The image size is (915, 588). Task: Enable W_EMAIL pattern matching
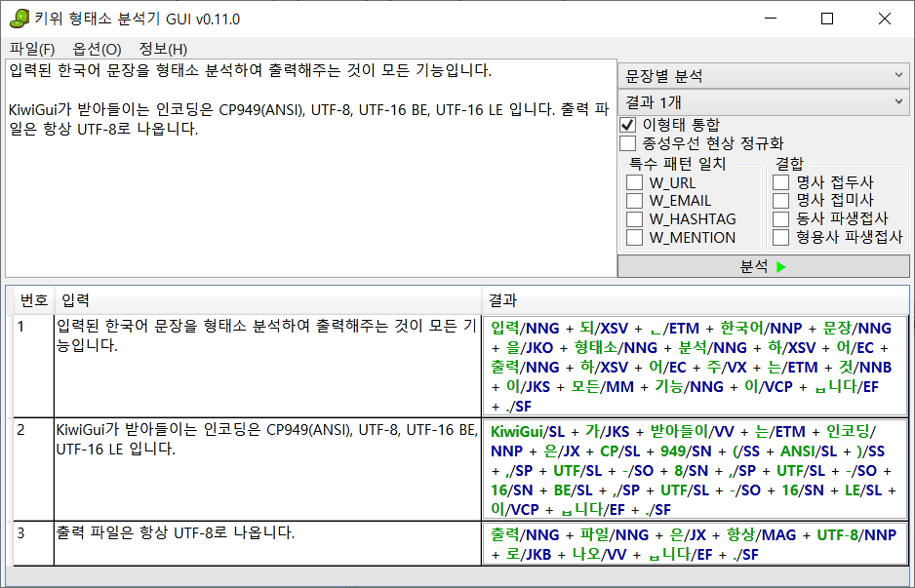point(634,201)
